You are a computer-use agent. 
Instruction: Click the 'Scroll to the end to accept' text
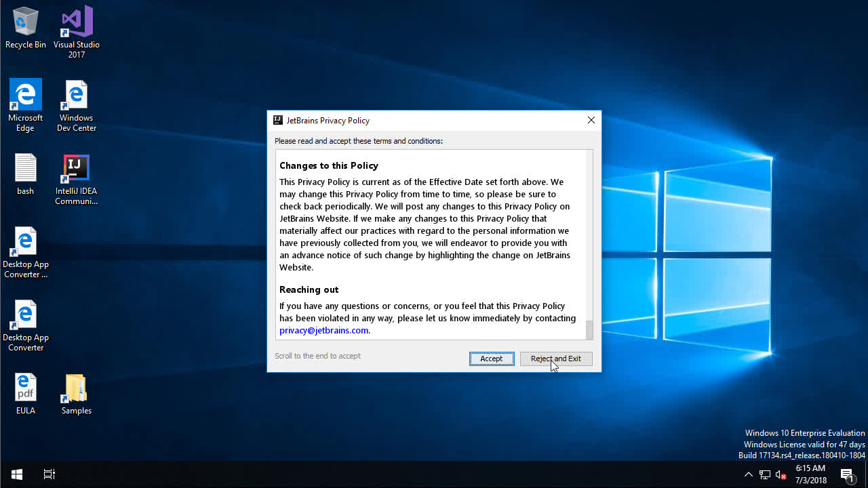coord(317,356)
